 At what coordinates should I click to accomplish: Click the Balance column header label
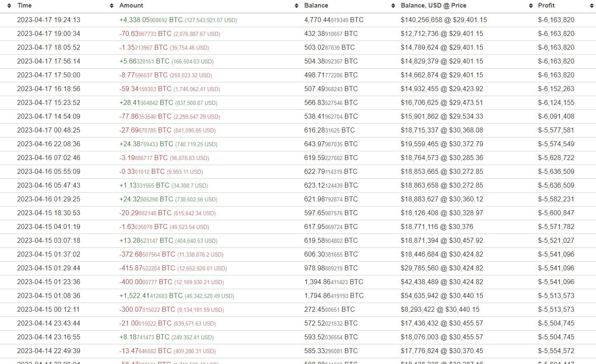316,5
